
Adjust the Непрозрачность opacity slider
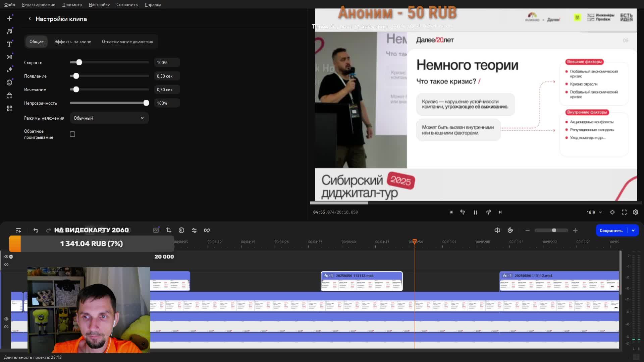tap(146, 103)
